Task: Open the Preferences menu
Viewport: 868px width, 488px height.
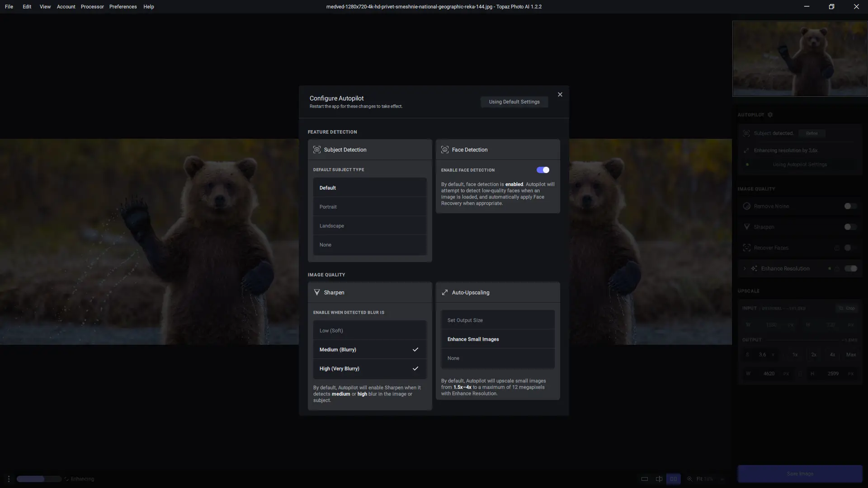Action: point(123,7)
